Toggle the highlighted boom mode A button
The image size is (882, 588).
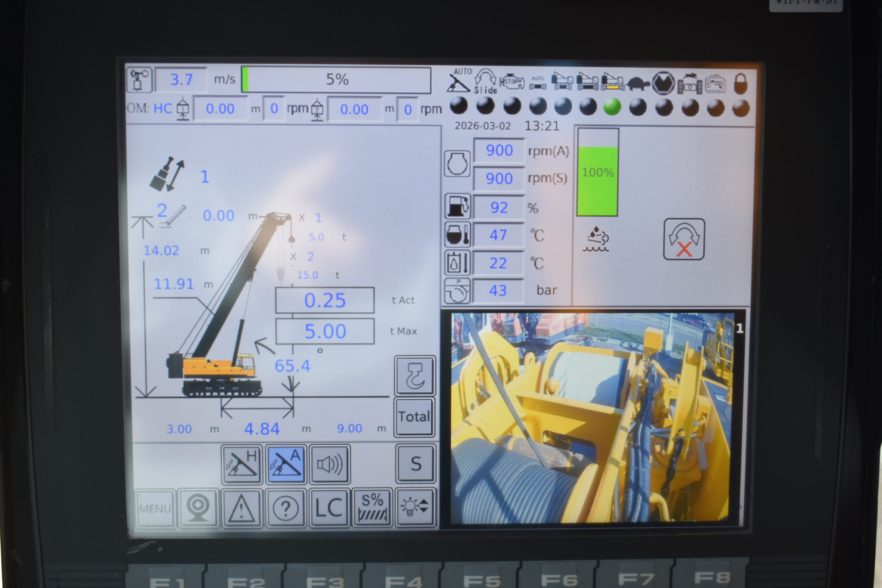coord(286,464)
